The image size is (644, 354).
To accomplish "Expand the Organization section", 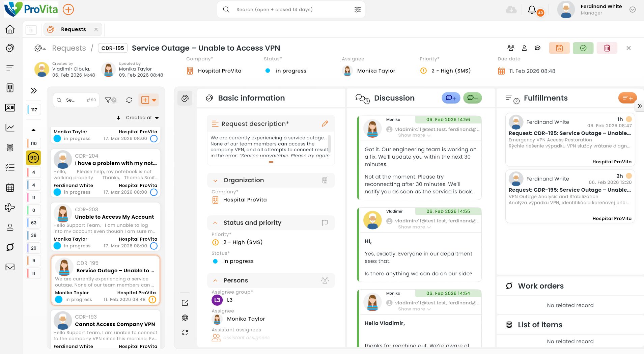I will [215, 181].
